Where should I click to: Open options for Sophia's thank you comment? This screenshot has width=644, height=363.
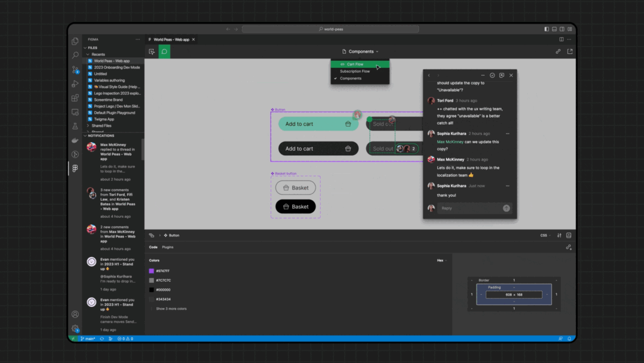[x=507, y=186]
